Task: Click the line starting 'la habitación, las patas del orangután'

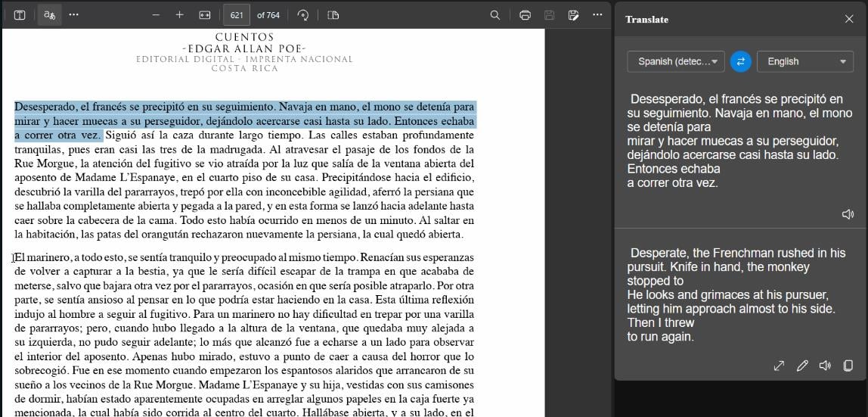Action: click(239, 235)
